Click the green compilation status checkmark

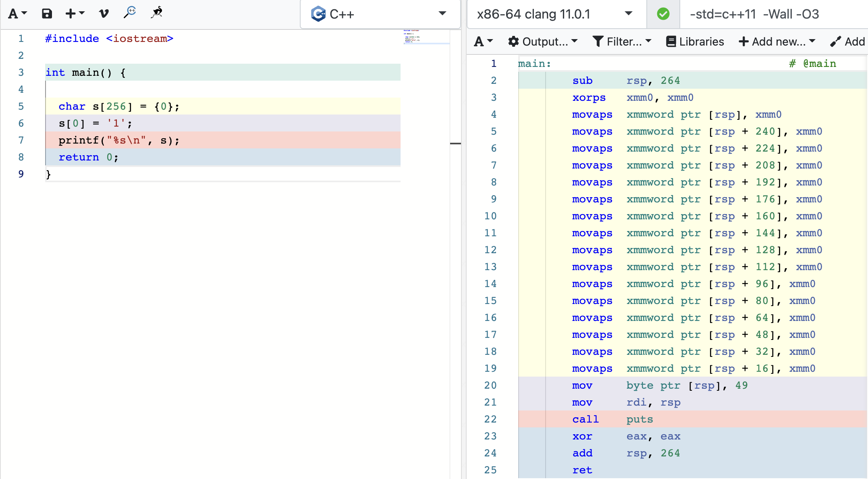[663, 14]
